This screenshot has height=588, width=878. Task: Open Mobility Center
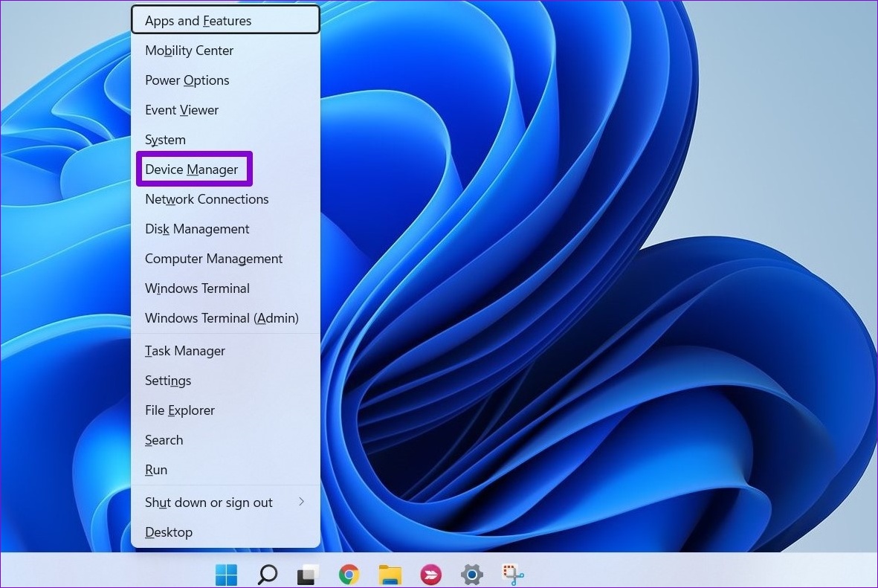pyautogui.click(x=189, y=51)
